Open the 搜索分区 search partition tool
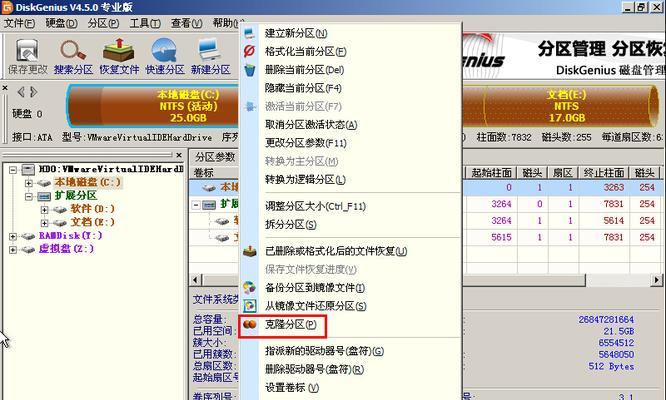This screenshot has height=400, width=666. (73, 56)
